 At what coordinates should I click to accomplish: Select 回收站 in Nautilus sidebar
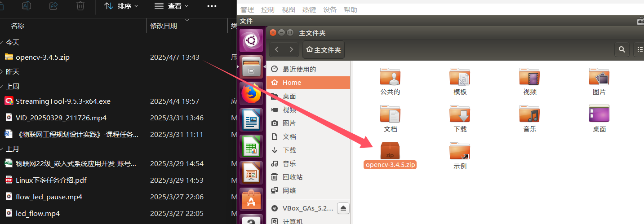pyautogui.click(x=308, y=177)
